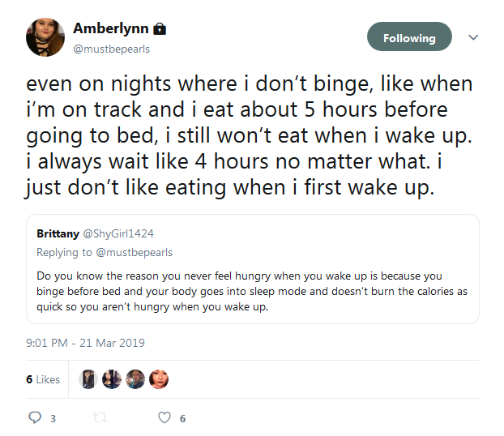Viewport: 504px width, 436px height.
Task: Open Brittany's name in quoted tweet
Action: pyautogui.click(x=58, y=233)
